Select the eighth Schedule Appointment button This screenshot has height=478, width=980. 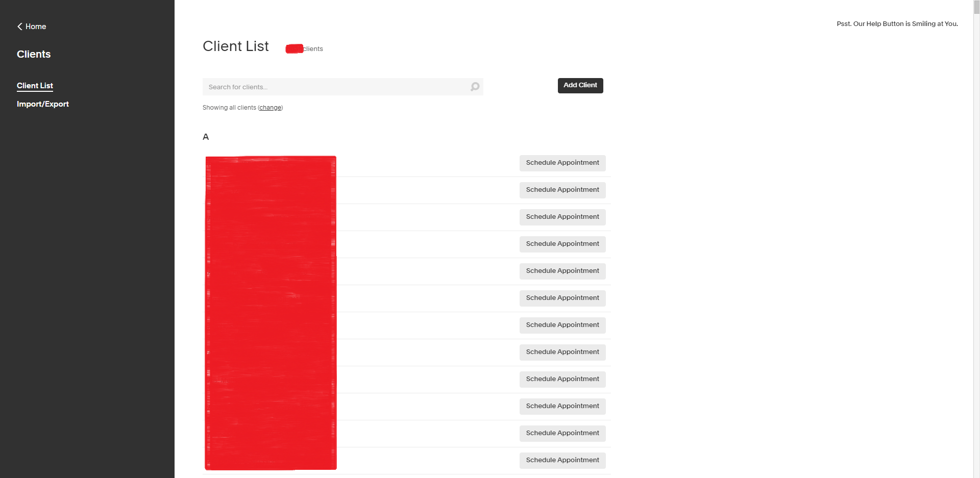[x=562, y=352]
